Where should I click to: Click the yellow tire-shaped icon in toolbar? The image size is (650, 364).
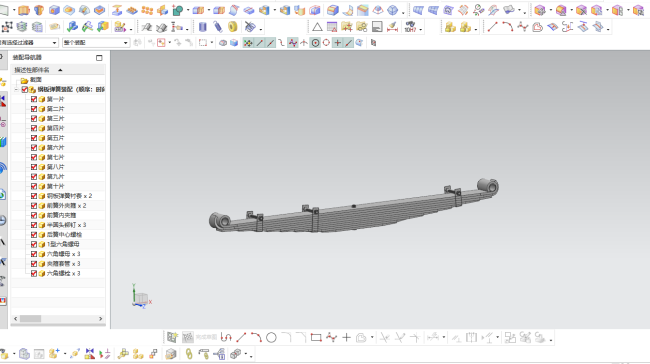[x=233, y=27]
